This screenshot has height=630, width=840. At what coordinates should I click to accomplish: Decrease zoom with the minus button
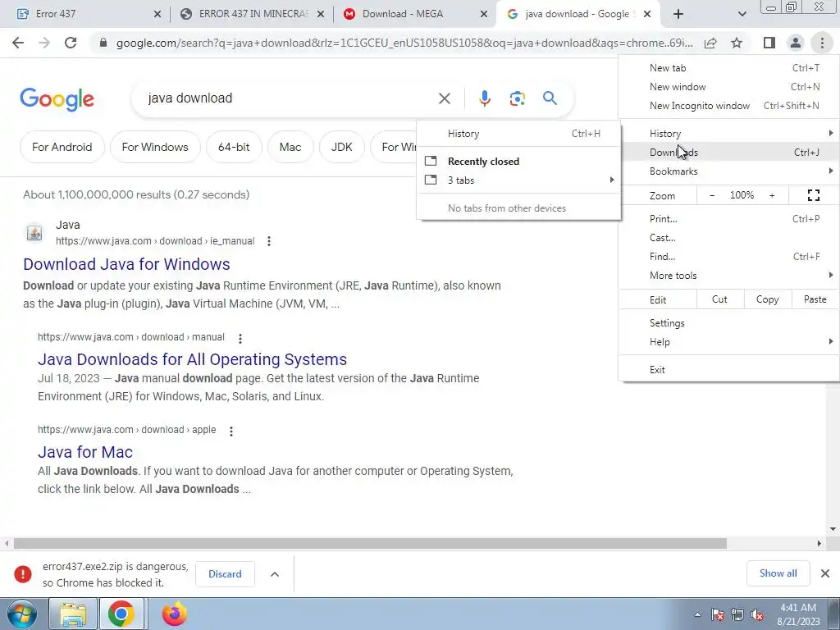coord(712,195)
